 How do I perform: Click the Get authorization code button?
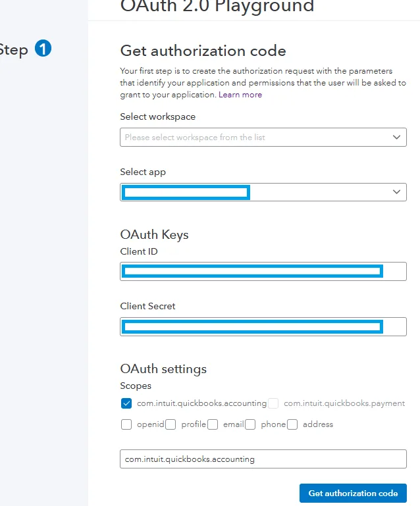[353, 493]
